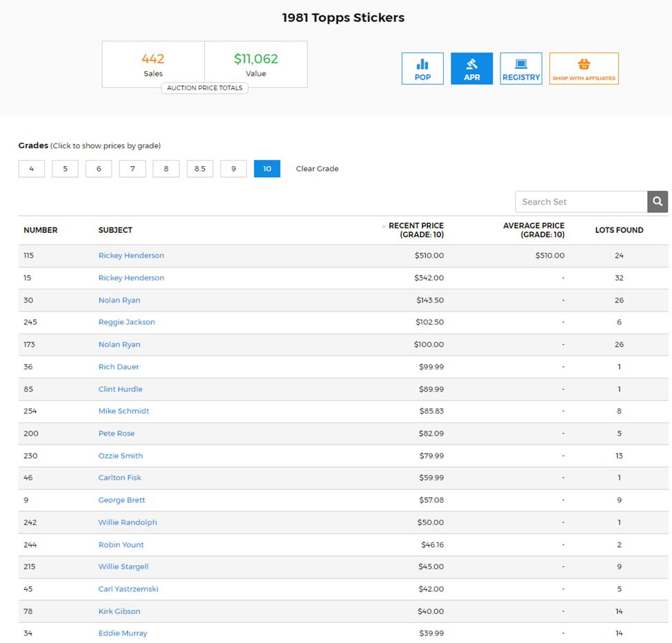Open Kirk Gibson link
The width and height of the screenshot is (672, 643).
click(x=119, y=611)
